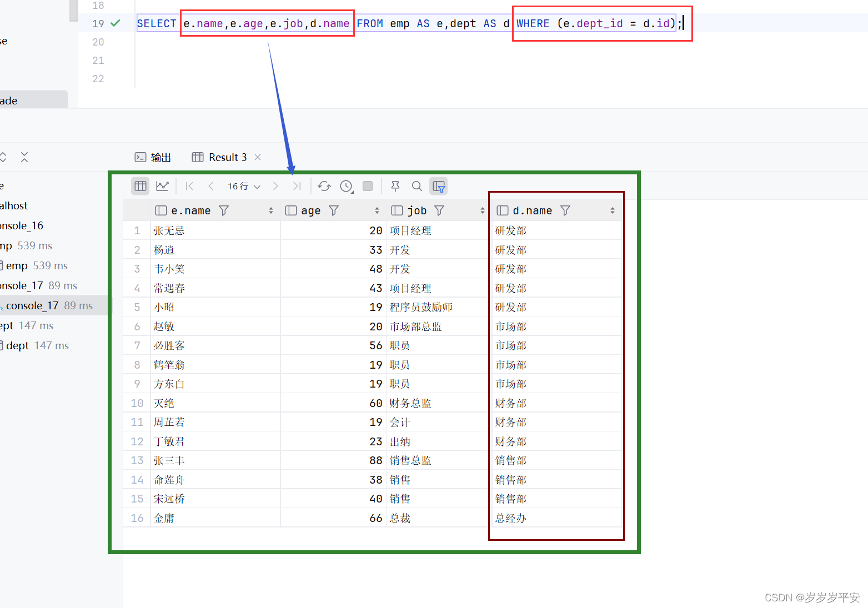
Task: Select the 宋远桥 name cell
Action: pyautogui.click(x=215, y=499)
